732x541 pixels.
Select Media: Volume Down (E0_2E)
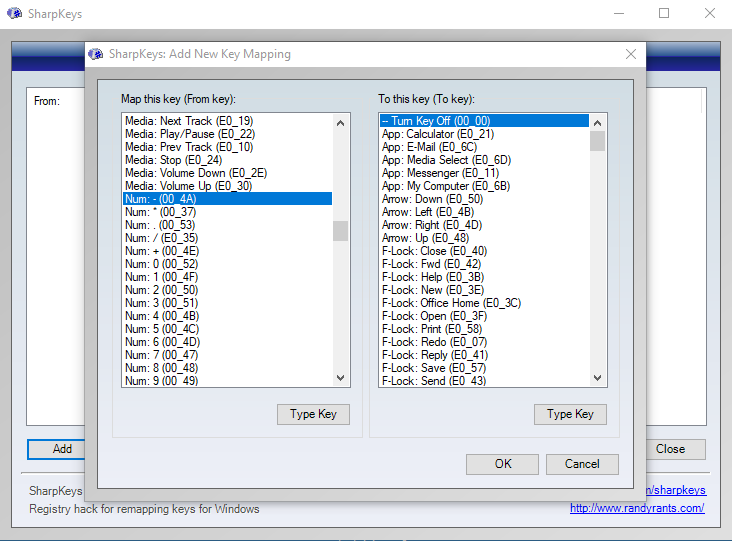(x=227, y=173)
